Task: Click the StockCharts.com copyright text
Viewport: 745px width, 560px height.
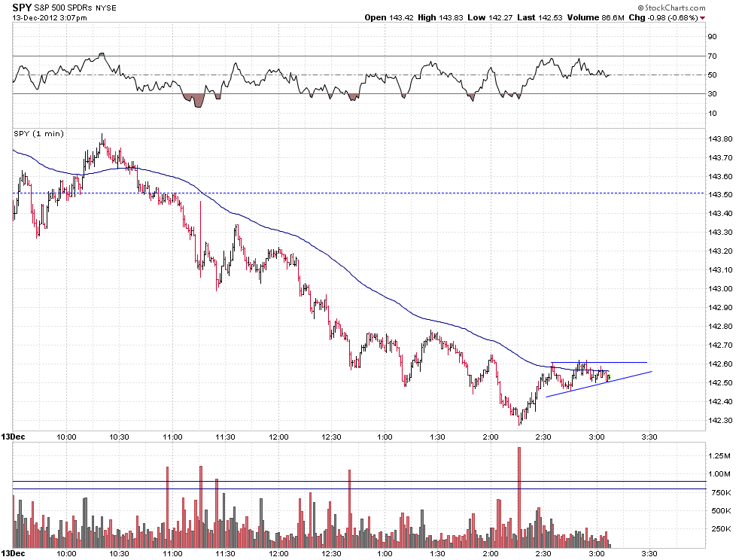Action: coord(671,8)
